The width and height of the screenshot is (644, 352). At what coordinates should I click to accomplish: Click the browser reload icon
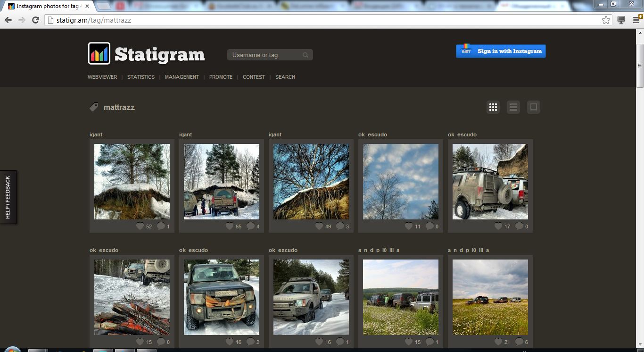click(x=35, y=20)
